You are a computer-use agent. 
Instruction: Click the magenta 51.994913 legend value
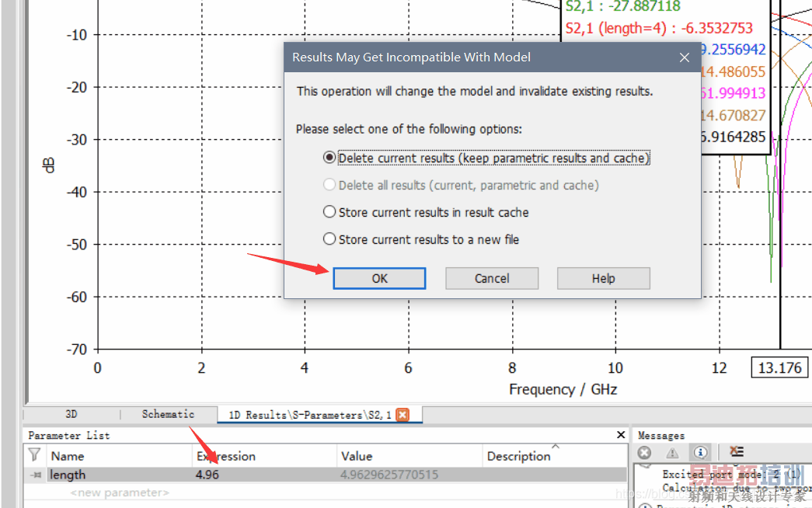734,93
